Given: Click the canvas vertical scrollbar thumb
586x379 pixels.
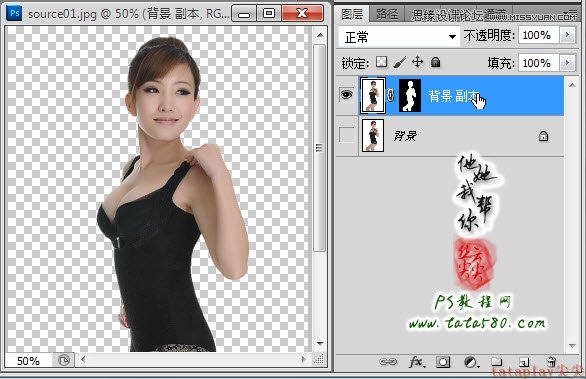Looking at the screenshot, I should pyautogui.click(x=320, y=148).
